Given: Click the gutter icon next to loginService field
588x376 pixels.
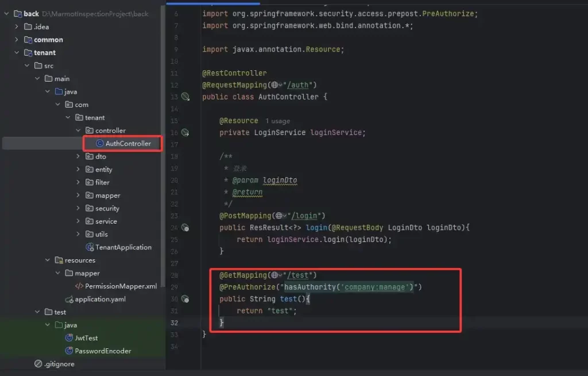Looking at the screenshot, I should pos(185,132).
